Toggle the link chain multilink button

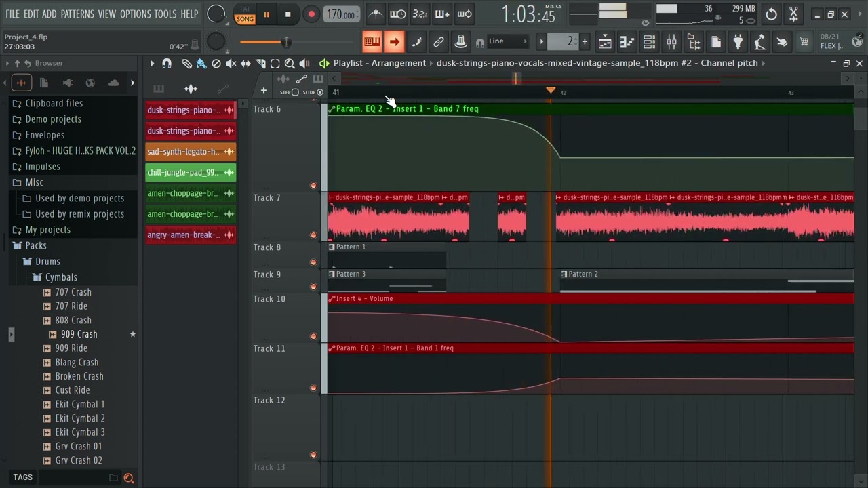(439, 42)
